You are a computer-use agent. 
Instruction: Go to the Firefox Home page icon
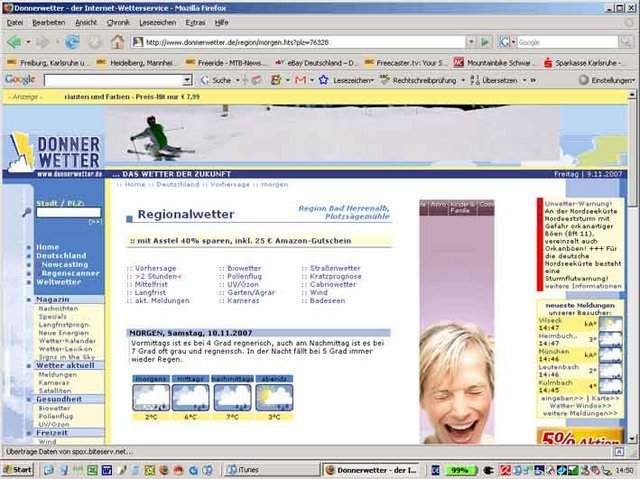[x=118, y=42]
